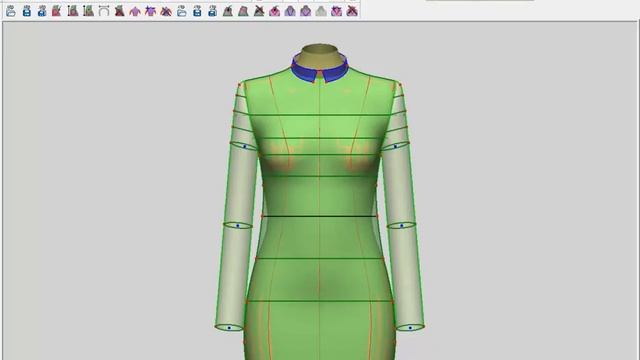The height and width of the screenshot is (360, 640).
Task: Select the blue point on the left upper-arm ring
Action: (245, 147)
